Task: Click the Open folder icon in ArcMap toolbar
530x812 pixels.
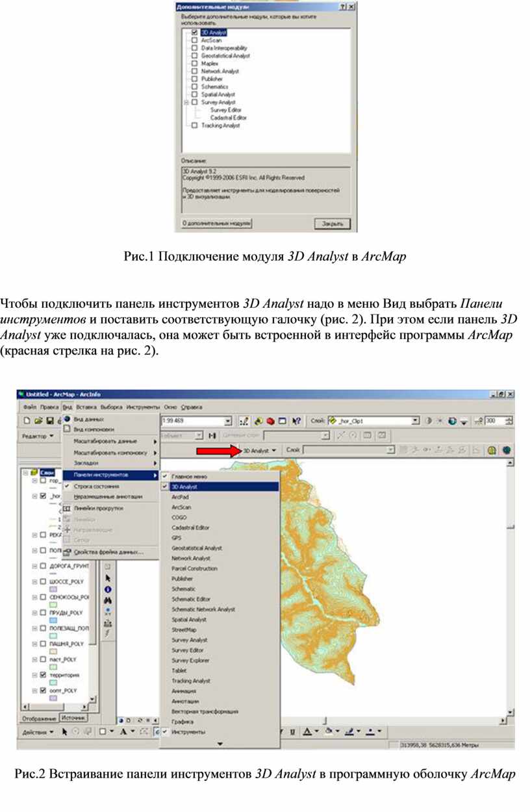Action: coord(38,421)
